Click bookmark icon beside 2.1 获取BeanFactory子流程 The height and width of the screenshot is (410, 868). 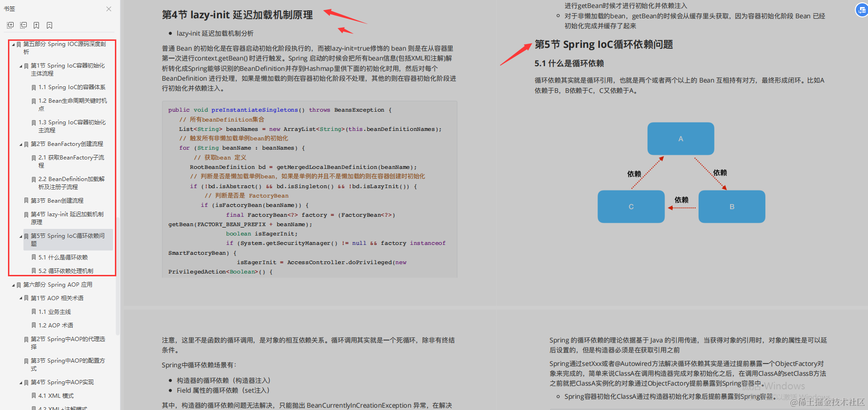pos(34,158)
